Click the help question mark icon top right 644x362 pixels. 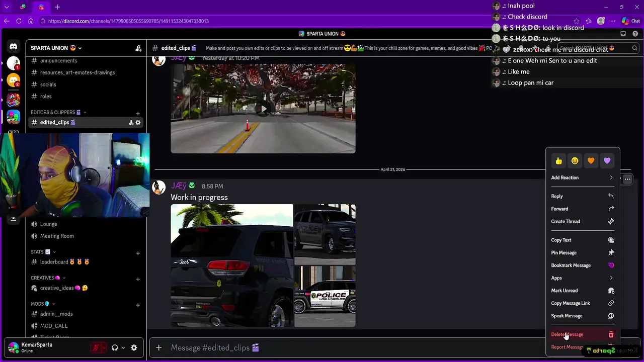click(x=635, y=34)
